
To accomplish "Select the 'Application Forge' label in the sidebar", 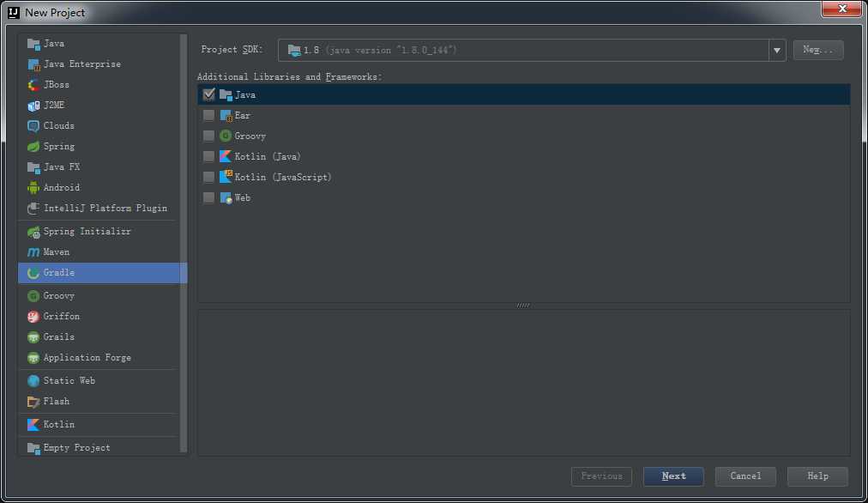I will coord(87,358).
